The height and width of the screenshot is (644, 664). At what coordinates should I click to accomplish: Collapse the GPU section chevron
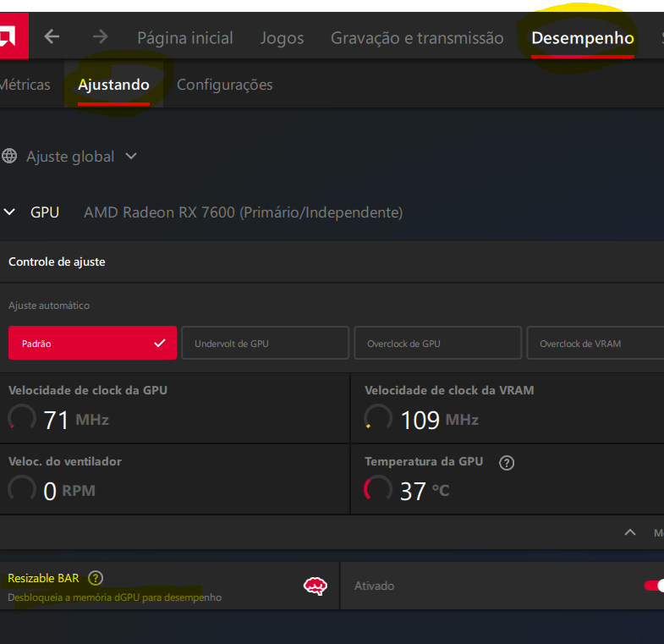click(9, 212)
